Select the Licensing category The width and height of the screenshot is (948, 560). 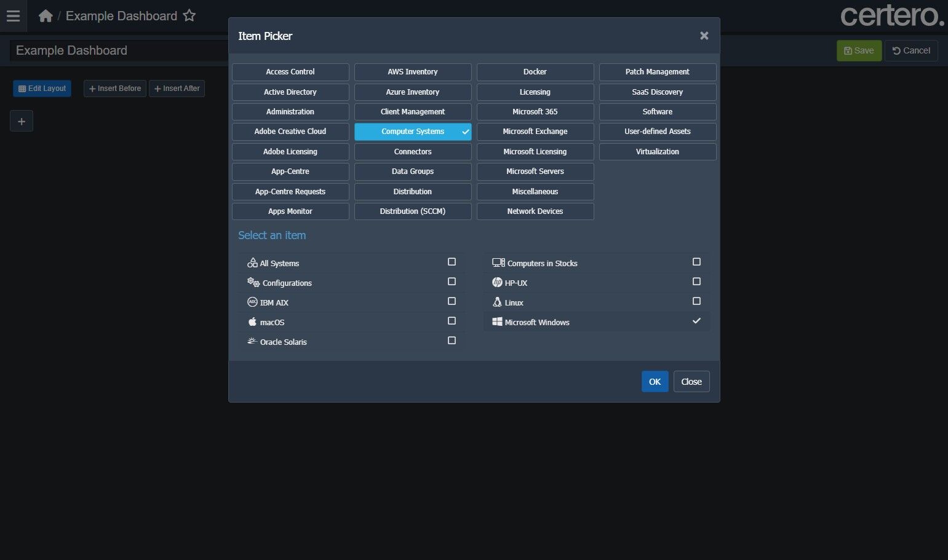[535, 92]
